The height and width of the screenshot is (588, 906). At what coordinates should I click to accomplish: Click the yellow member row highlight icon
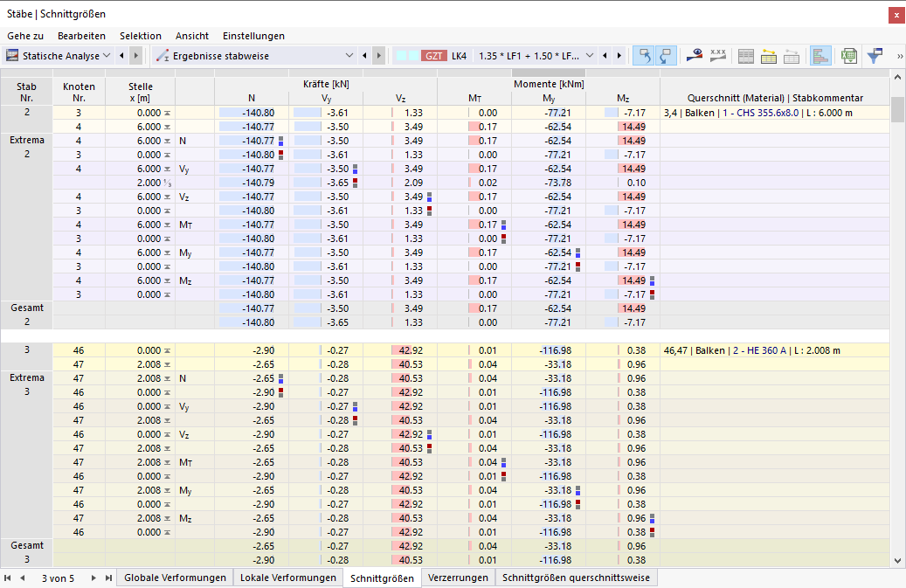coord(769,56)
